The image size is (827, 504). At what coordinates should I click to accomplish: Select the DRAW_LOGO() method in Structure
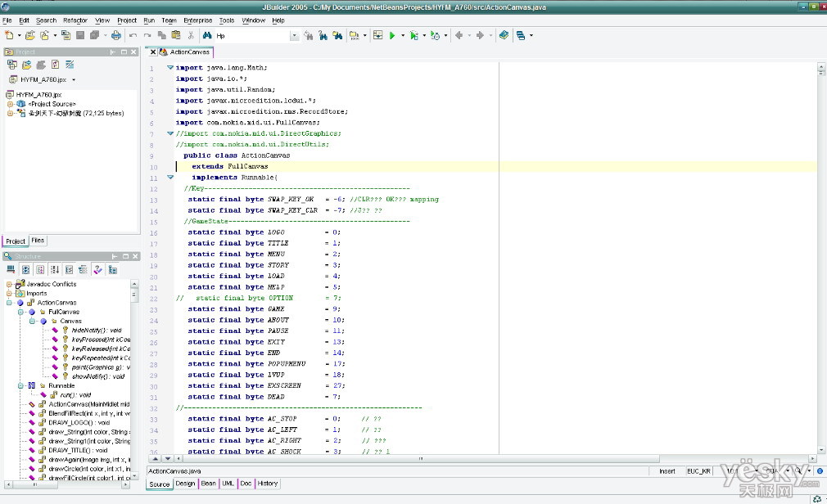[79, 423]
